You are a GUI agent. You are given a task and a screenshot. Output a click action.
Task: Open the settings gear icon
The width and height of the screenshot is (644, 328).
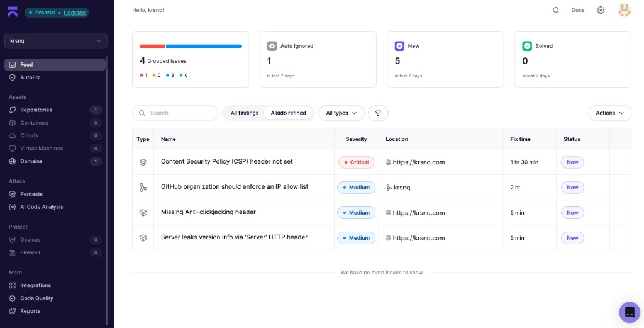coord(601,10)
